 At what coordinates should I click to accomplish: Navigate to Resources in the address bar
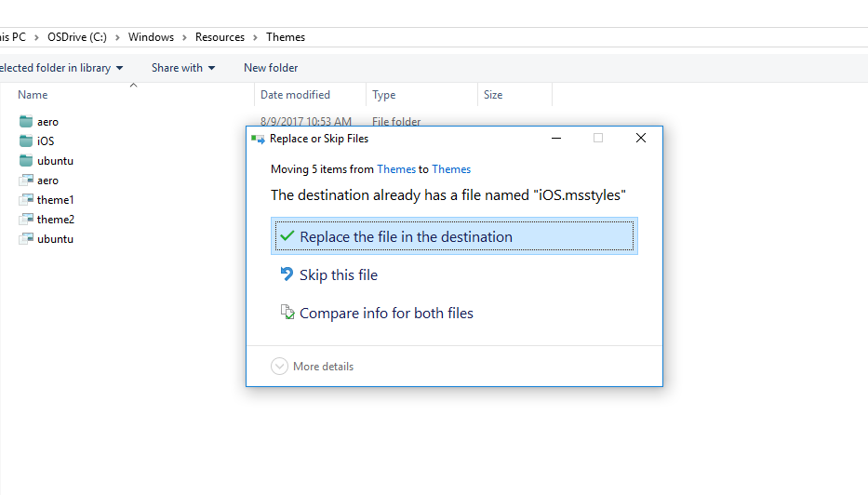click(x=220, y=37)
